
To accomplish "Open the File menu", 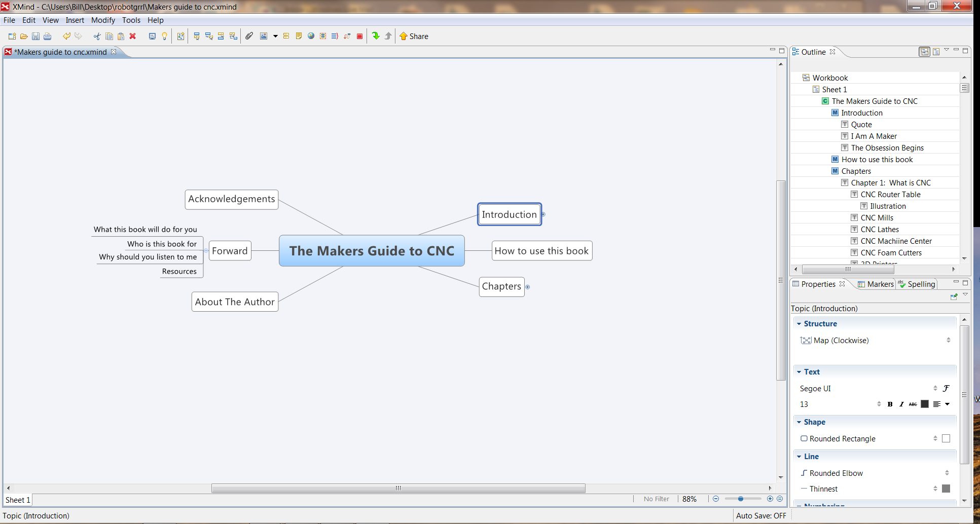I will point(9,20).
